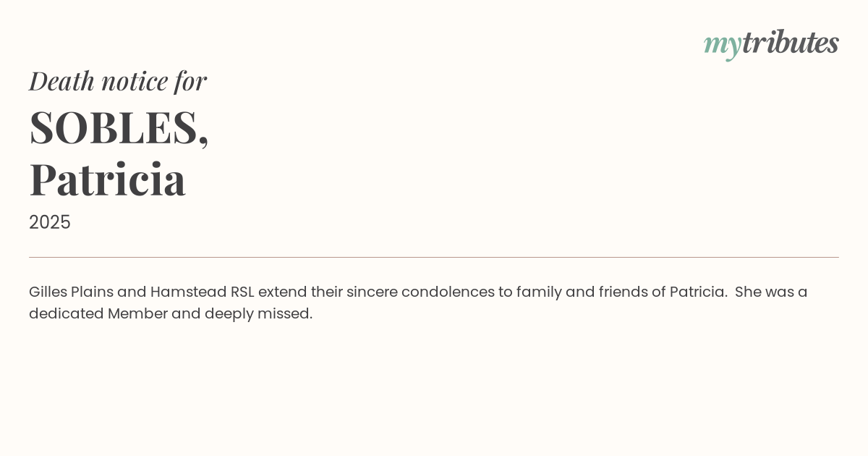Click the "tributes" part of the logo
Viewport: 868px width, 456px height.
(x=790, y=43)
